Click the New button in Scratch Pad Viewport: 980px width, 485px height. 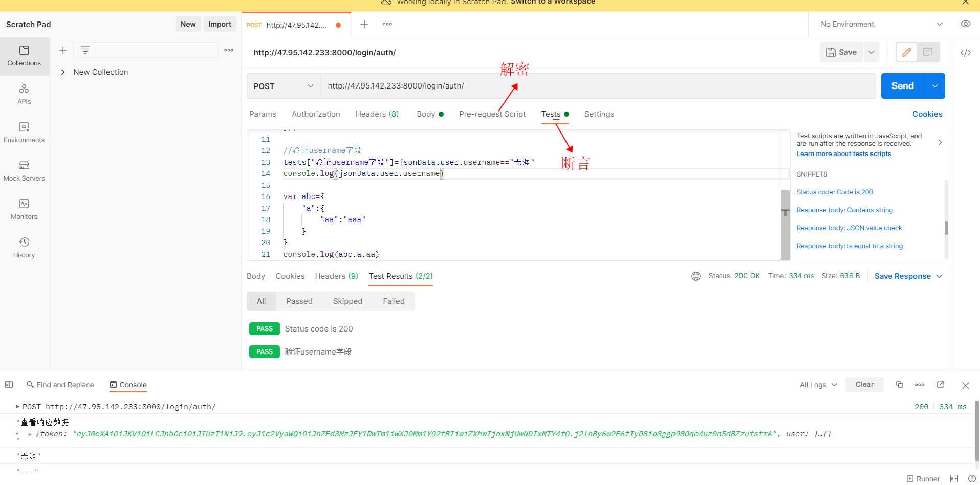coord(188,24)
